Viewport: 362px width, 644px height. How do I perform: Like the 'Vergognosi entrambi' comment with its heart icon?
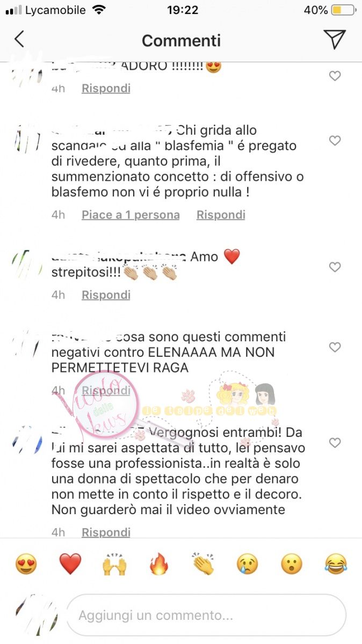(335, 443)
